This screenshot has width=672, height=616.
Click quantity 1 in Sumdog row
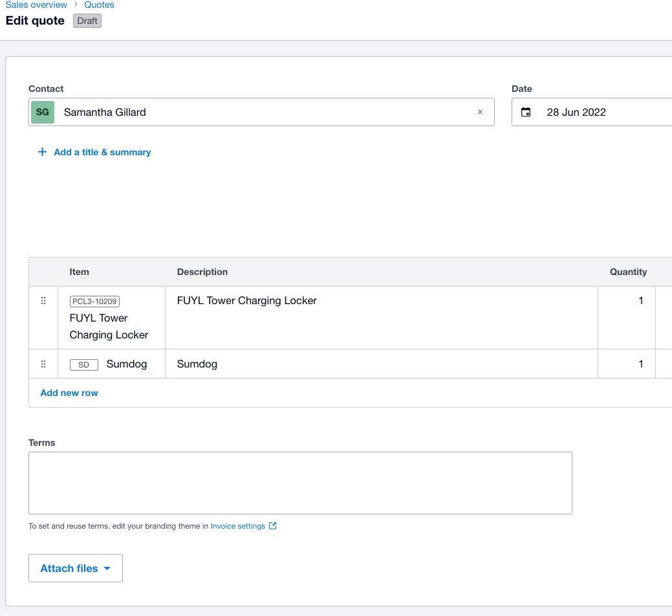(627, 364)
